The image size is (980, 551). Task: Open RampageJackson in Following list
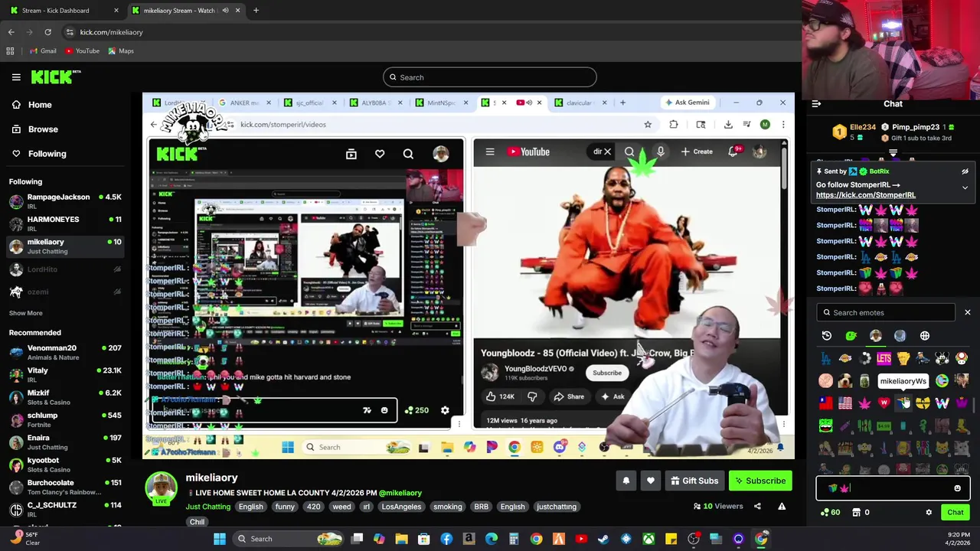[65, 202]
